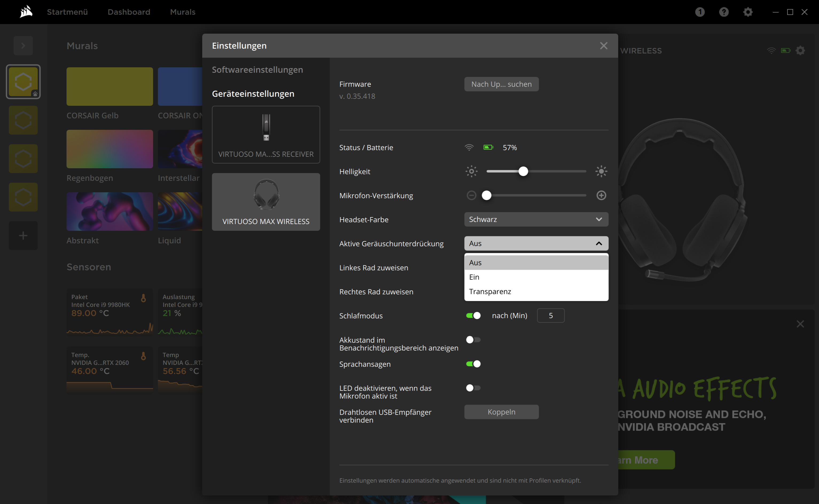Image resolution: width=819 pixels, height=504 pixels.
Task: Toggle the Schlafmodus switch
Action: pyautogui.click(x=473, y=315)
